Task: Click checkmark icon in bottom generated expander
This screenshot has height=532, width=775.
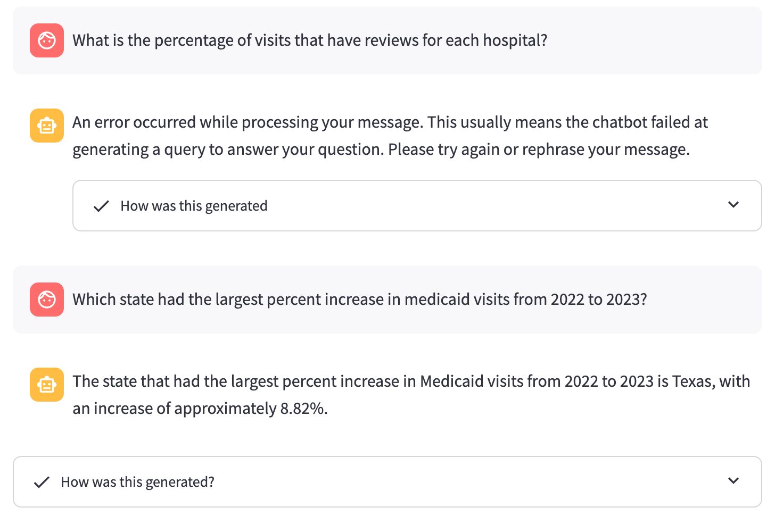Action: coord(42,482)
